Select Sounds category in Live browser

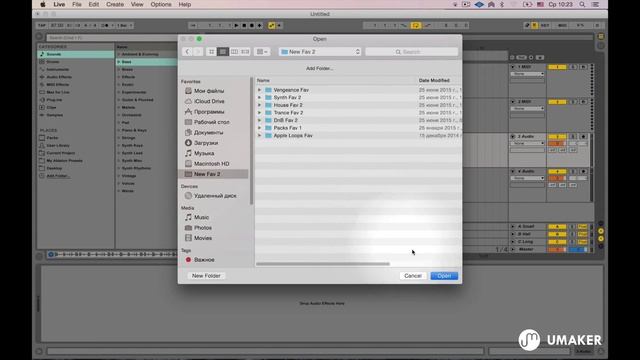[76, 54]
